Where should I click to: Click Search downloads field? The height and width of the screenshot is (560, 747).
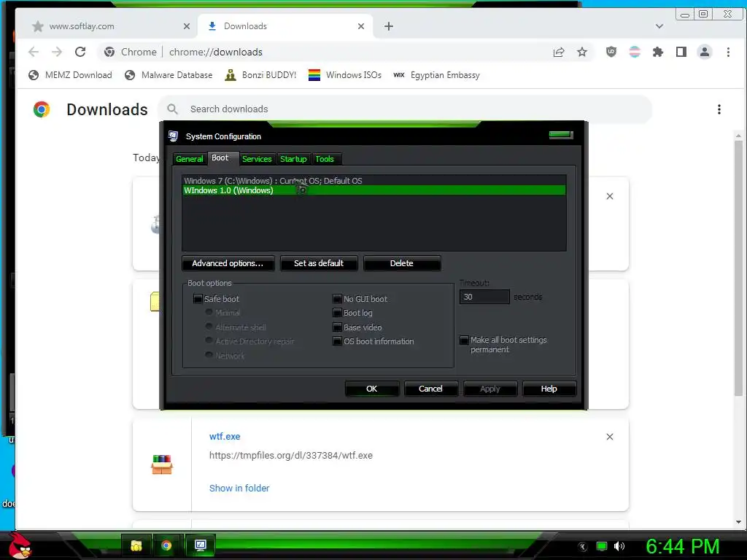click(405, 109)
